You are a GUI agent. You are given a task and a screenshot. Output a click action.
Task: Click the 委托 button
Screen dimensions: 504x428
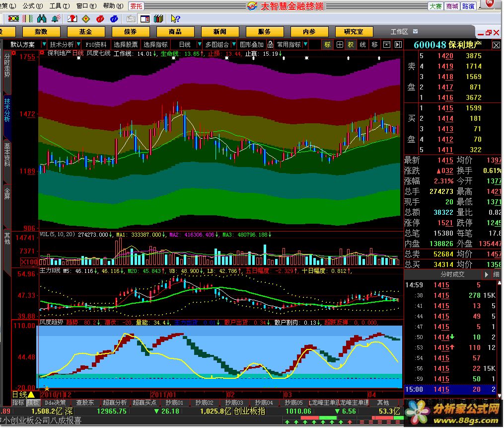[x=136, y=6]
